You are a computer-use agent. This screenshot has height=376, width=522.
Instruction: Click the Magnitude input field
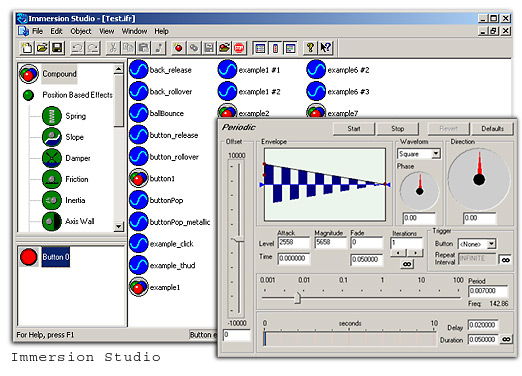point(331,242)
